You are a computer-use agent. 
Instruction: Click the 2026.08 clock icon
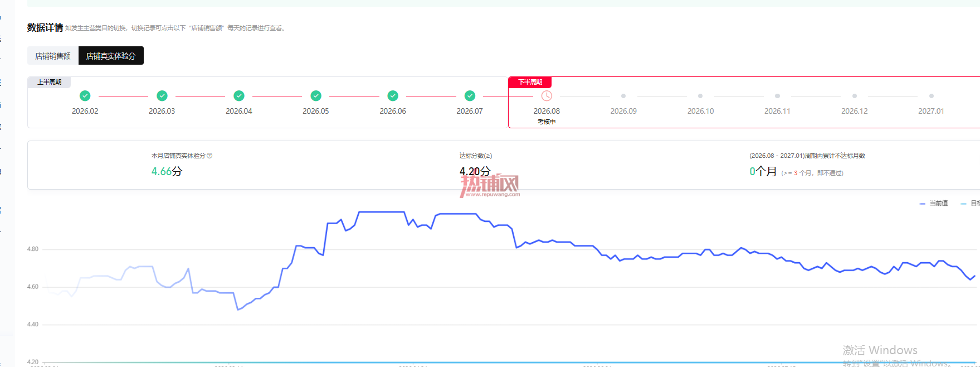(x=547, y=96)
